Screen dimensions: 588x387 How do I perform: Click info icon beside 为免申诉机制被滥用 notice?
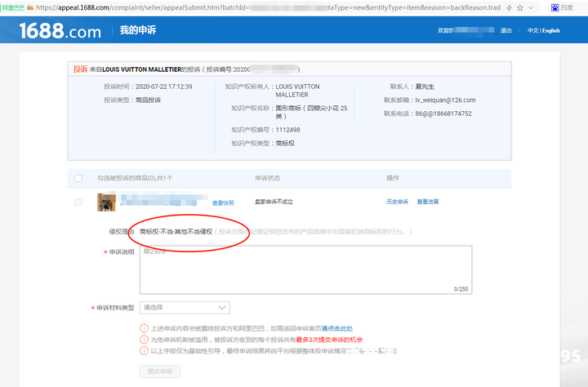(x=144, y=340)
